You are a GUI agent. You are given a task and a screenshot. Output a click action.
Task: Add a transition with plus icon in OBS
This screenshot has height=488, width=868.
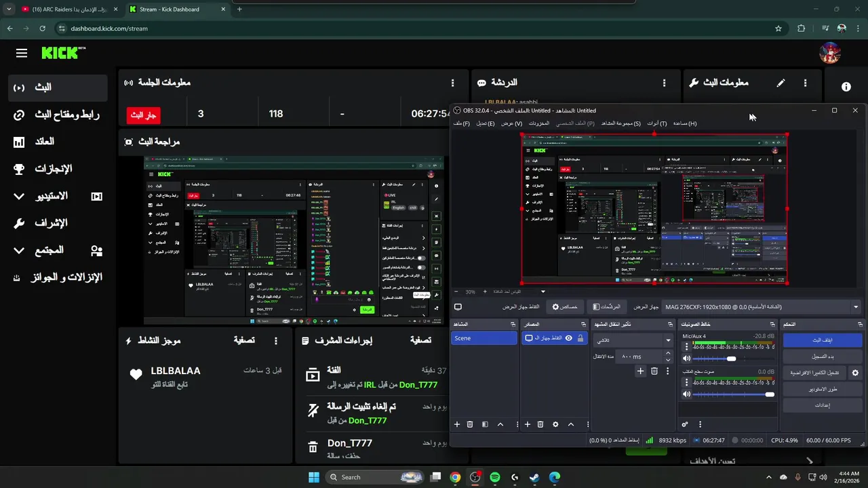(x=640, y=371)
